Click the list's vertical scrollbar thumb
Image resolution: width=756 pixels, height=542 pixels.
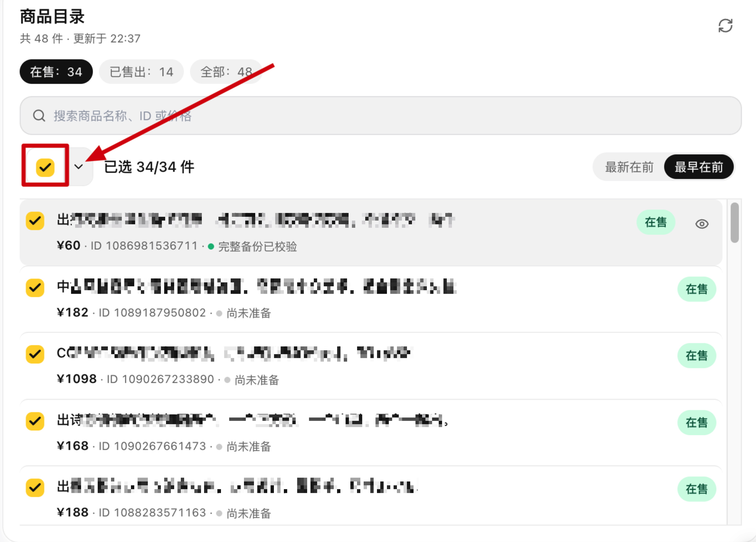(734, 223)
